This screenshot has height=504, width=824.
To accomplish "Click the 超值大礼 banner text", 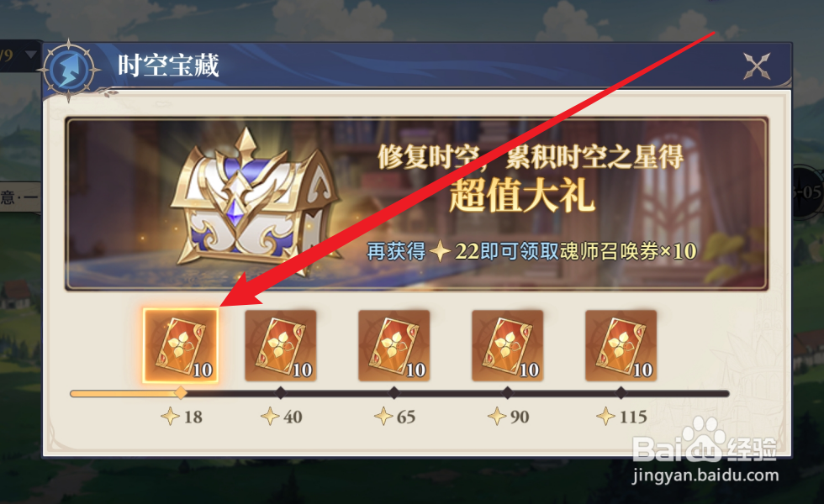I will click(x=521, y=195).
